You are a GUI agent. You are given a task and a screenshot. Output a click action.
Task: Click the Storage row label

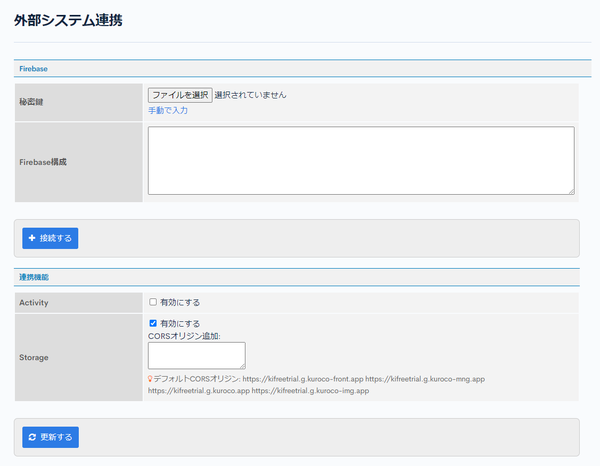[34, 357]
